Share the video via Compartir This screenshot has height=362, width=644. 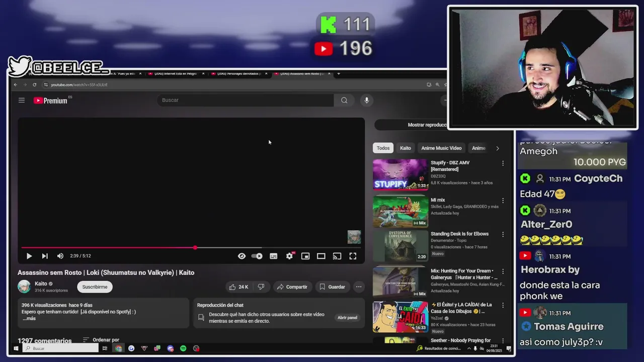point(292,287)
